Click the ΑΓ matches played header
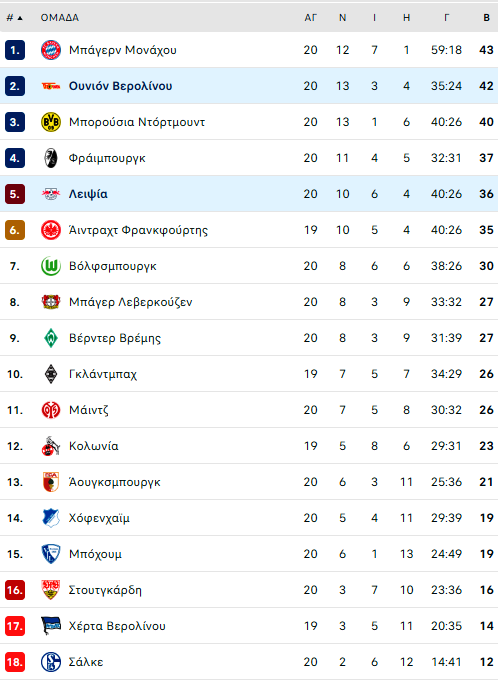 coord(311,18)
